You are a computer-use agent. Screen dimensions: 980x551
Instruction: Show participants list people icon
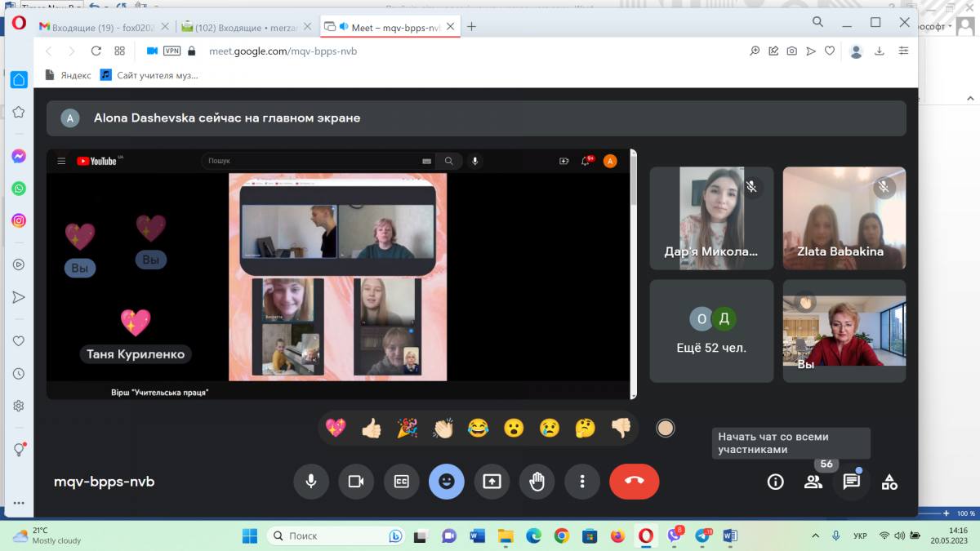point(813,482)
